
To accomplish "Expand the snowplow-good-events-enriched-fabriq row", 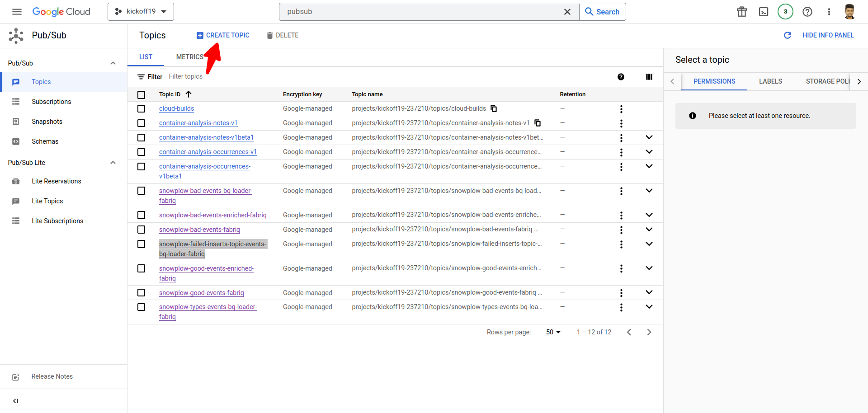I will click(x=649, y=268).
